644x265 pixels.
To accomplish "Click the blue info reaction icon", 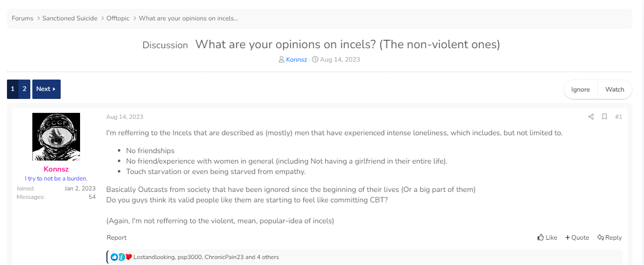I will (x=121, y=257).
